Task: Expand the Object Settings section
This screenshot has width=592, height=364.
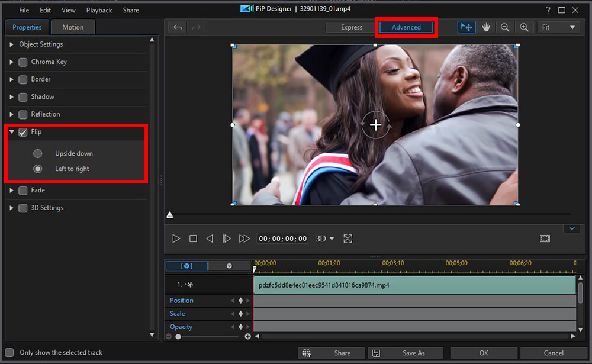Action: (12, 44)
